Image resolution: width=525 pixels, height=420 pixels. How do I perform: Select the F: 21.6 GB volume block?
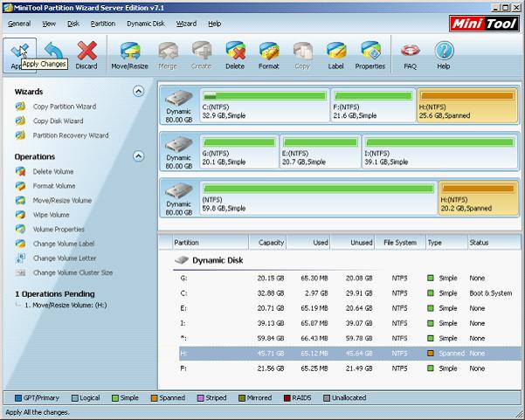(373, 105)
